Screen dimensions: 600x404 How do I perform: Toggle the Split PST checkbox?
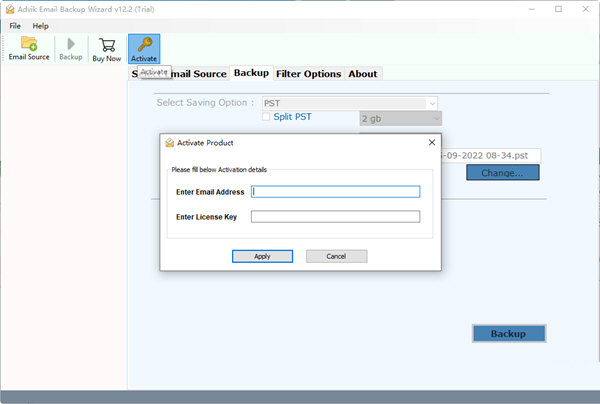266,117
